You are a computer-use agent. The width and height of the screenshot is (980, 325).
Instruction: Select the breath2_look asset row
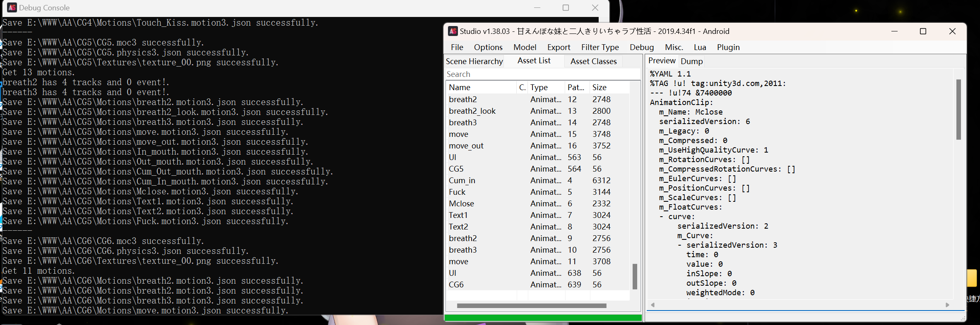537,111
